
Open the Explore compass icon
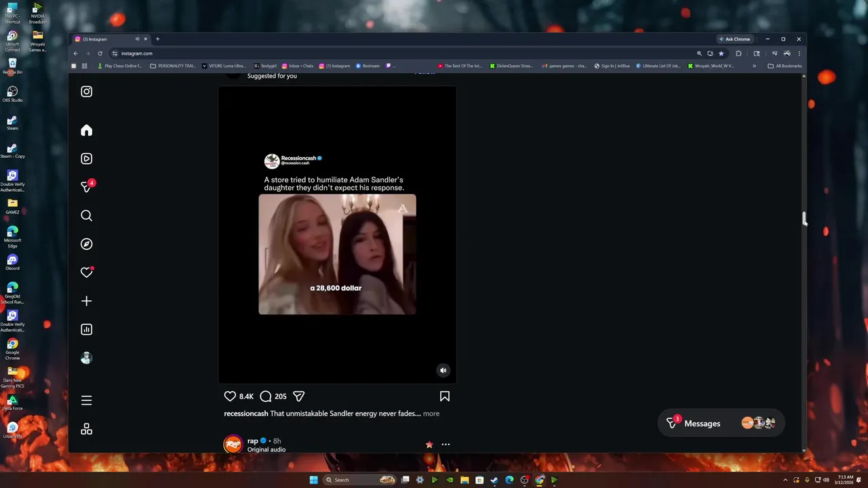coord(86,244)
